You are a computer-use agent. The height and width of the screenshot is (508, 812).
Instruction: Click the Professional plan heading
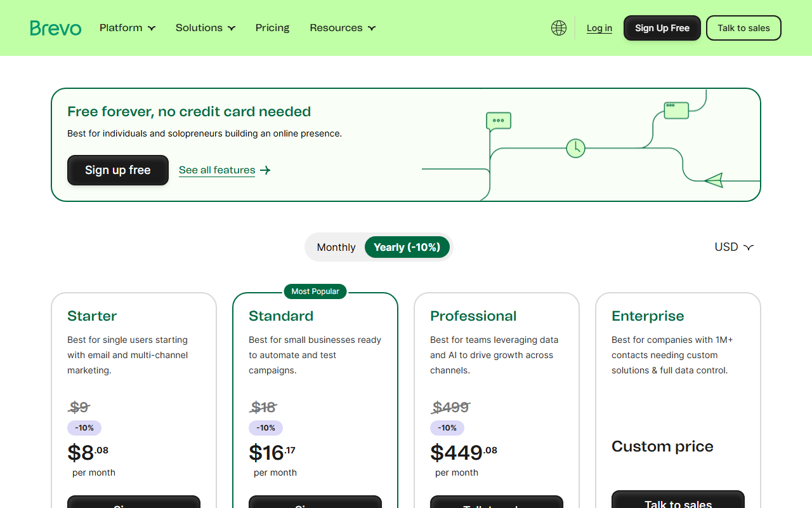point(473,316)
